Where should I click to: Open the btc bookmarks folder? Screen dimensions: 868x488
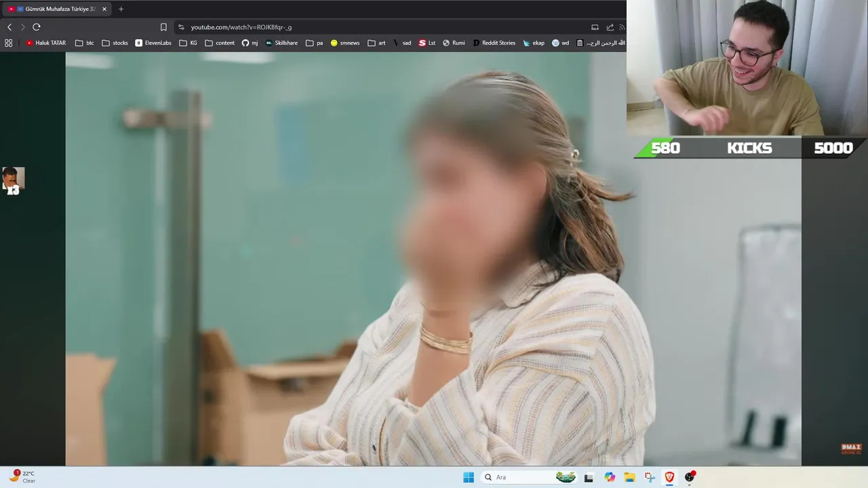point(85,43)
